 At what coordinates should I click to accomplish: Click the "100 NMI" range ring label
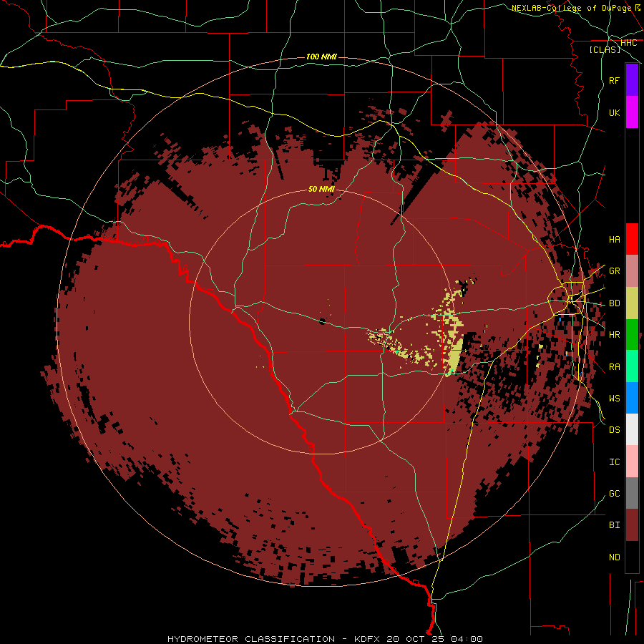(321, 57)
